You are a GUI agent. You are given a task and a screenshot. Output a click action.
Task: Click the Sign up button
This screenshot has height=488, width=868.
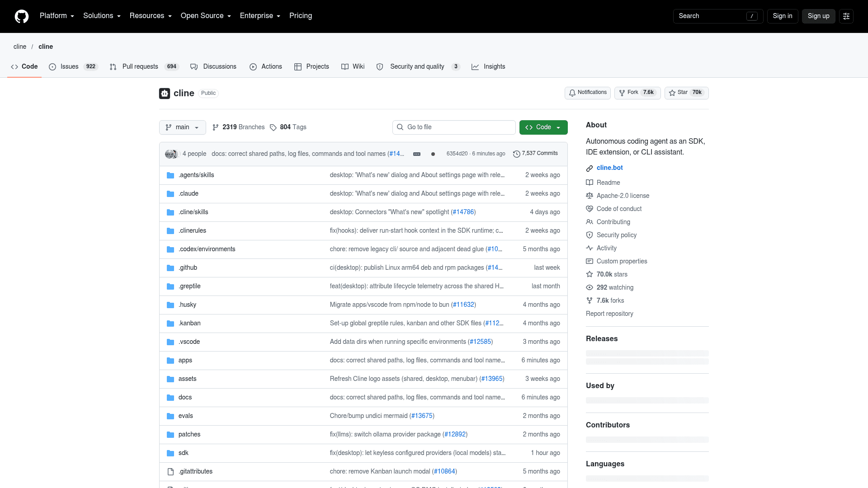818,16
